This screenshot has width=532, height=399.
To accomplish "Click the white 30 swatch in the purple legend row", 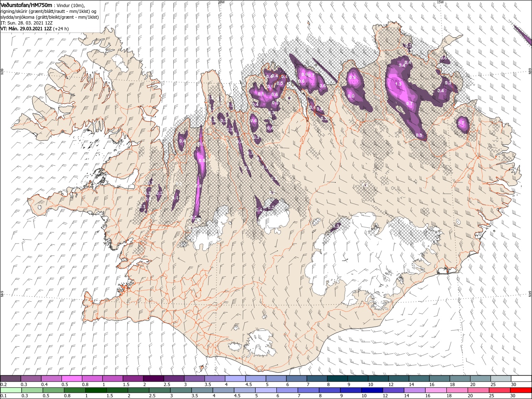I will tap(521, 379).
